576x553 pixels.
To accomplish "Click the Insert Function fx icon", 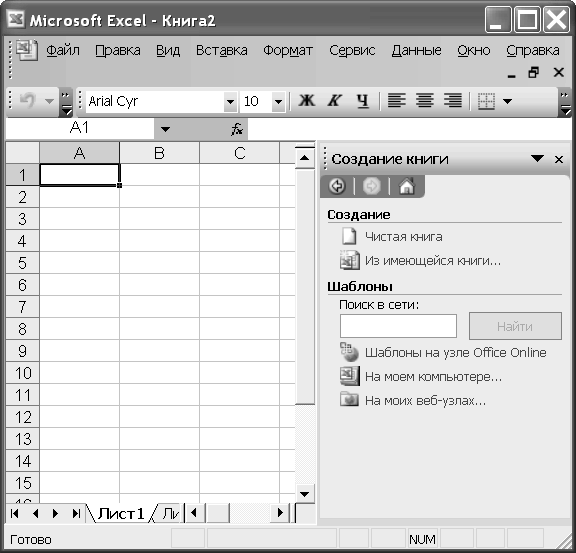I will (237, 129).
